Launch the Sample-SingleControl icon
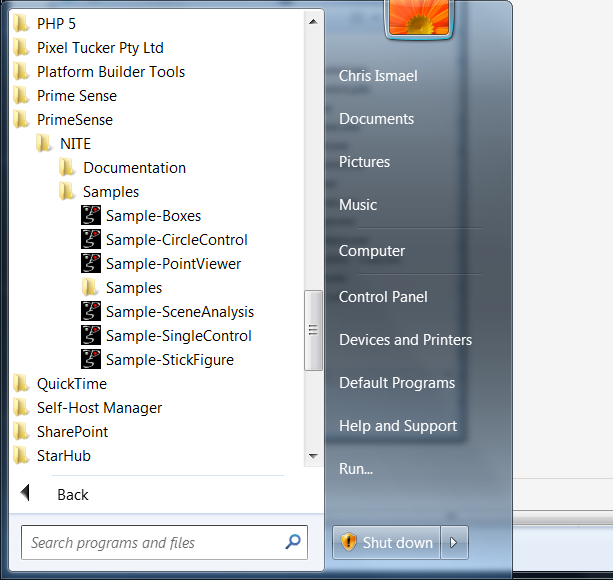Screen dimensions: 613x580 (91, 336)
